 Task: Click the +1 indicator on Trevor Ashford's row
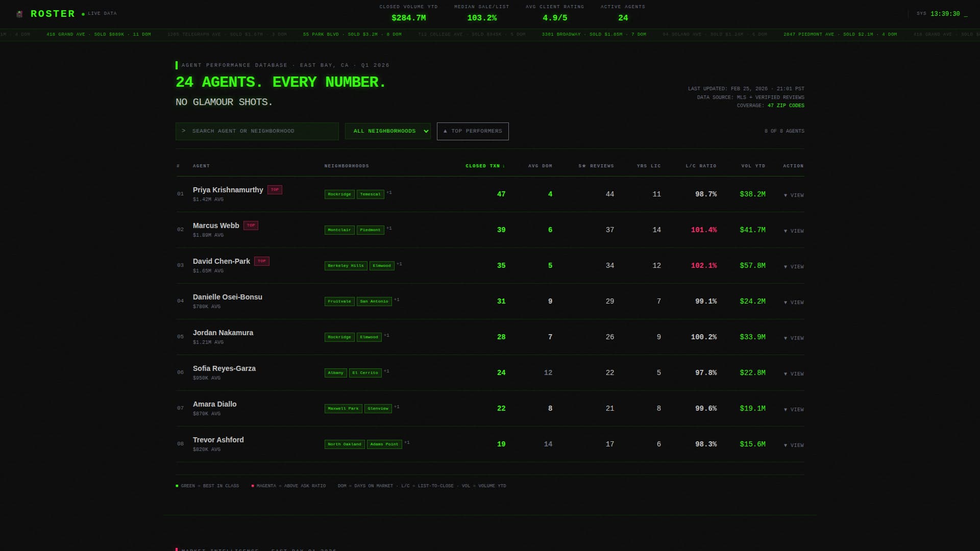tap(407, 443)
